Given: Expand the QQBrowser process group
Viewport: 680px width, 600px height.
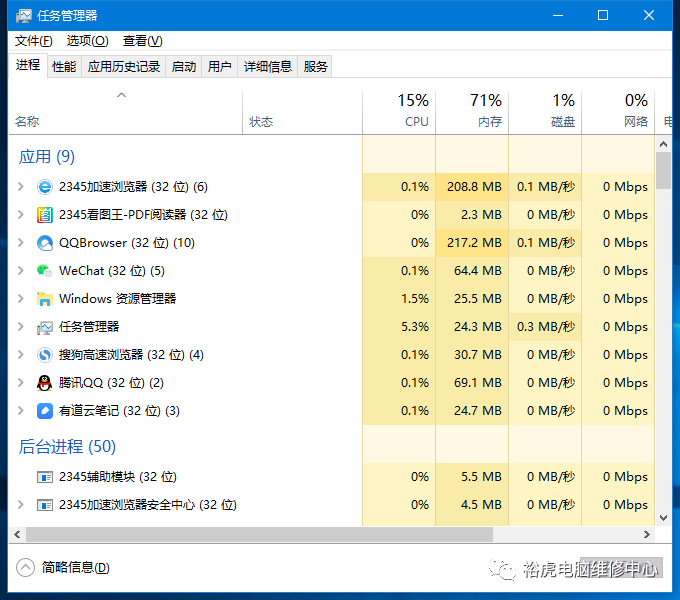Looking at the screenshot, I should point(20,243).
